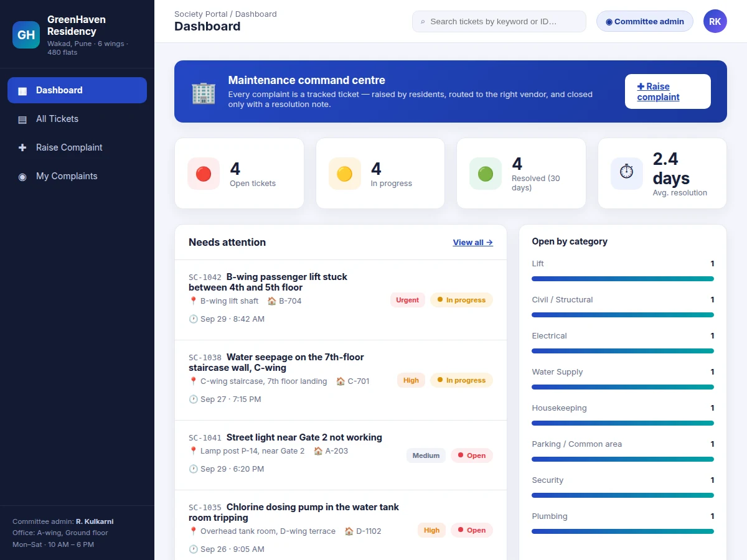Click the house icon beside A-203
747x560 pixels.
coord(318,451)
